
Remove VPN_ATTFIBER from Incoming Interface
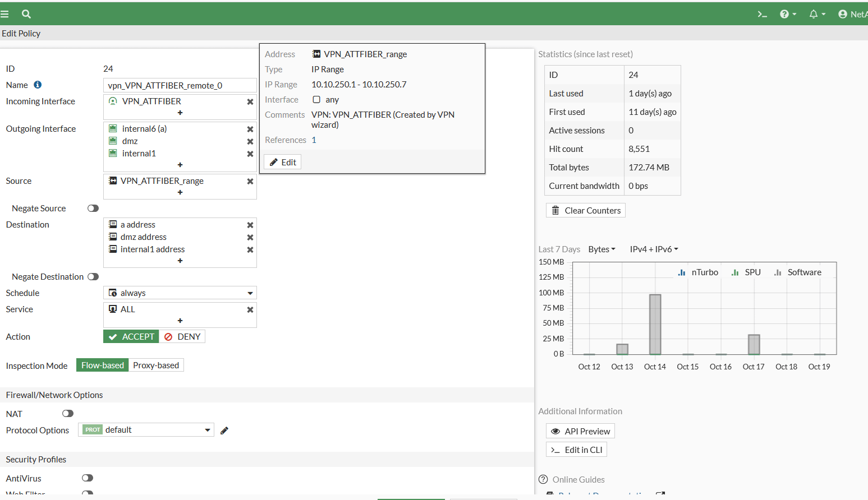pos(250,101)
